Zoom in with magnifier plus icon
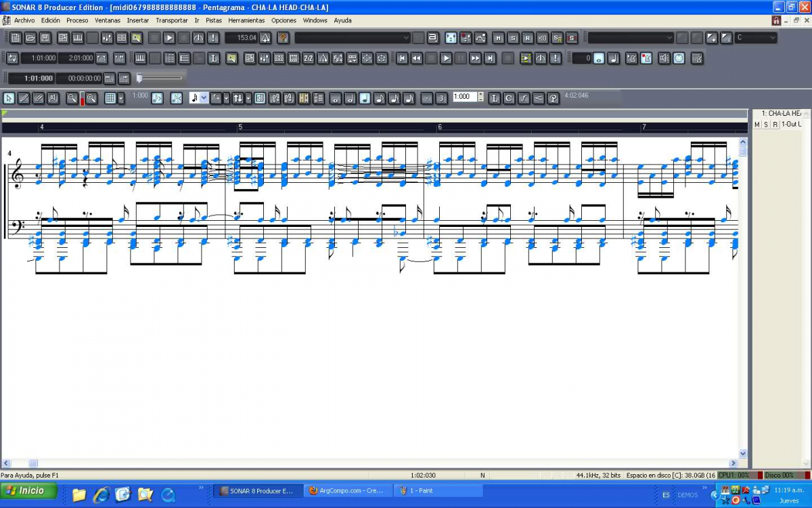Viewport: 812px width, 508px height. pos(91,98)
